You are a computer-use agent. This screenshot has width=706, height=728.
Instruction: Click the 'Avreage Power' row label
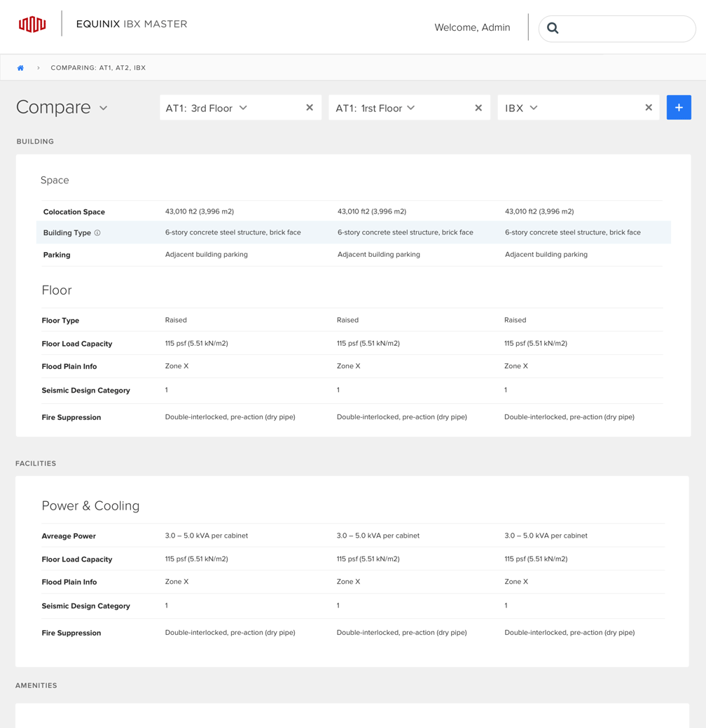coord(69,536)
